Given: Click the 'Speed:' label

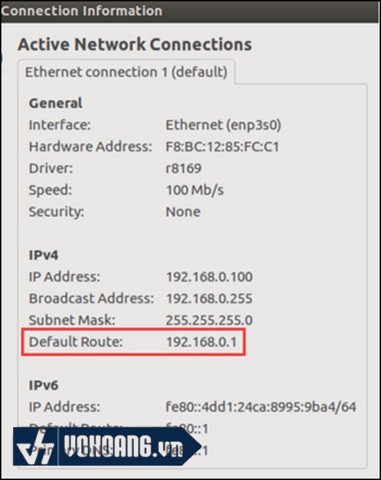Looking at the screenshot, I should point(50,190).
